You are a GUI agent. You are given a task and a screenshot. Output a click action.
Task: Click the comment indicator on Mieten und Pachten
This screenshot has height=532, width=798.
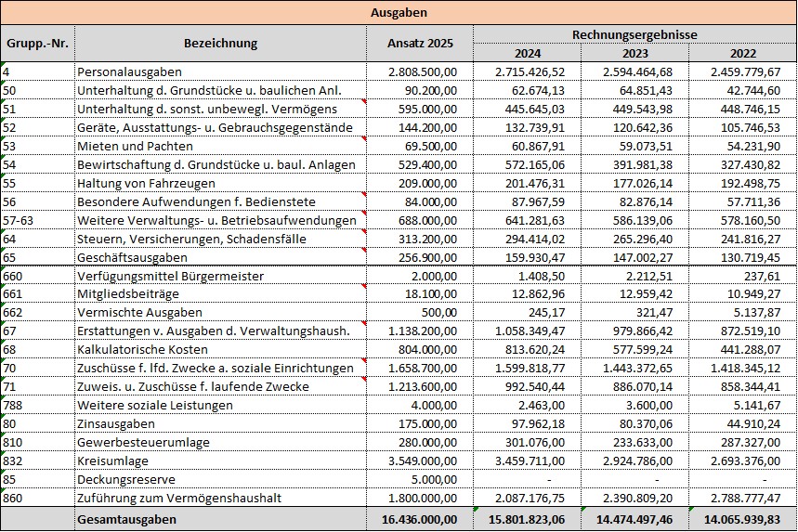(x=364, y=138)
